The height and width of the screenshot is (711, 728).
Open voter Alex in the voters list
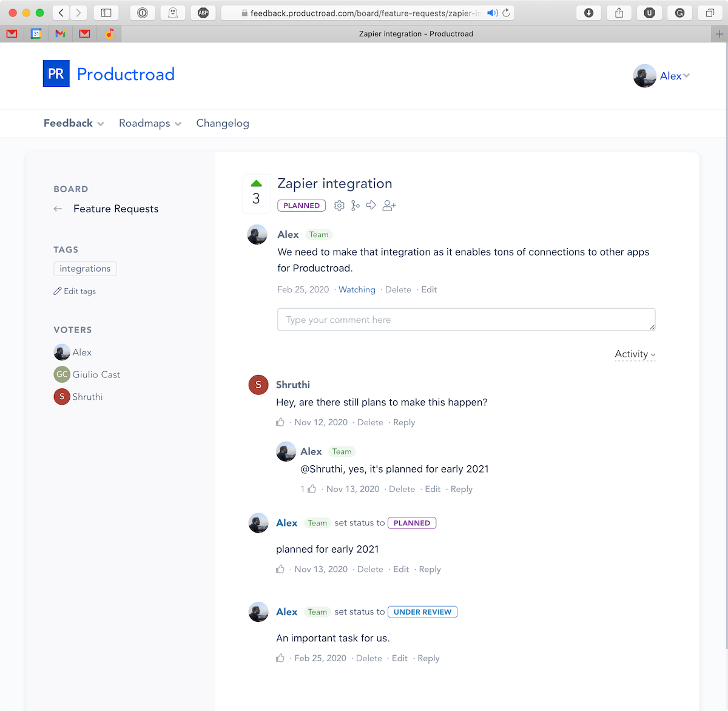73,352
